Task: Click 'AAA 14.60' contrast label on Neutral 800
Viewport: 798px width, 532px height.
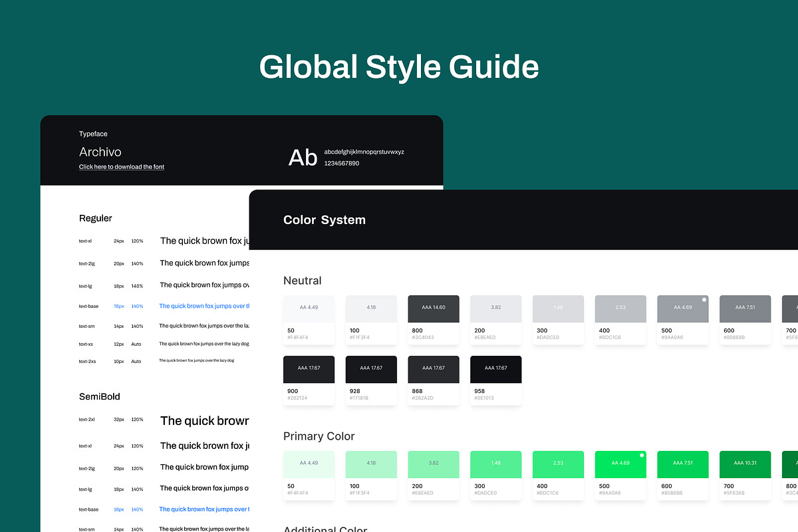Action: click(434, 307)
